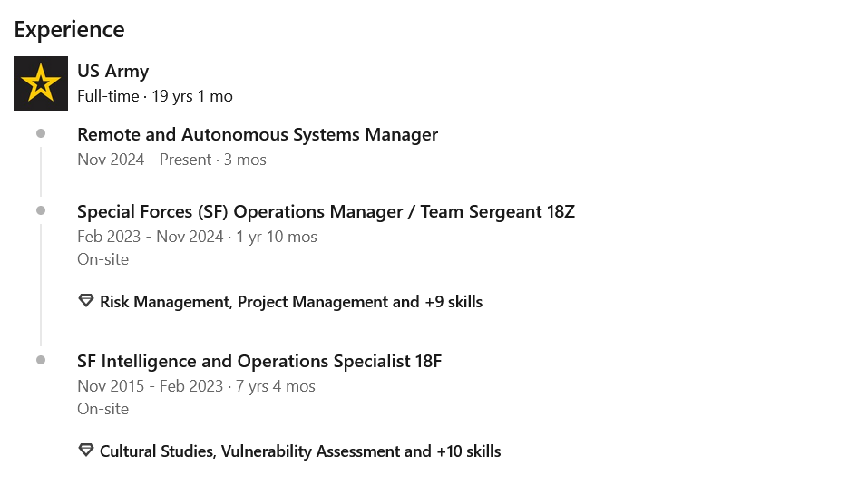868x485 pixels.
Task: Click Nov 2015 - Feb 2023 date range
Action: 150,386
